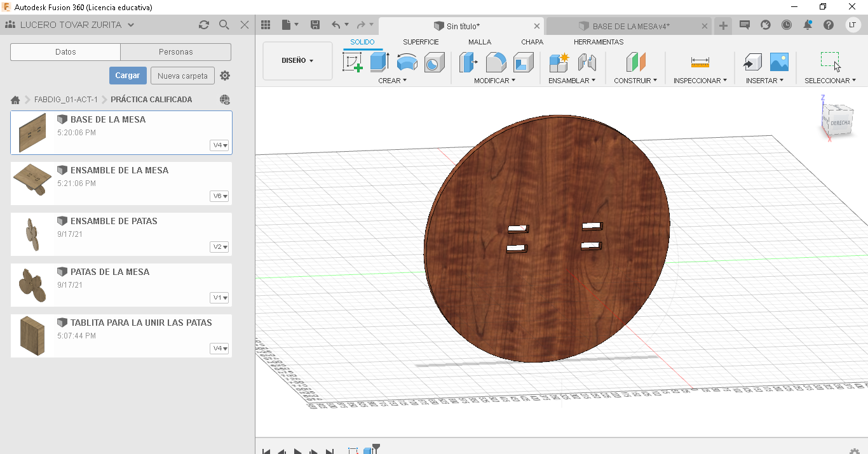Activate the window selection tool

point(830,62)
